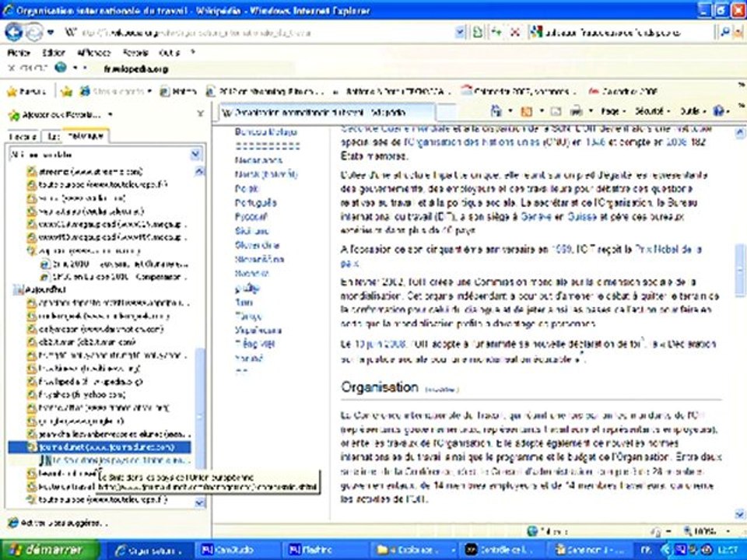Follow the Genève article link

536,217
